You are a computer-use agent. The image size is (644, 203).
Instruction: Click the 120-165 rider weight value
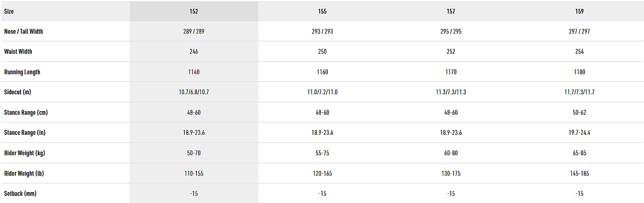322,173
